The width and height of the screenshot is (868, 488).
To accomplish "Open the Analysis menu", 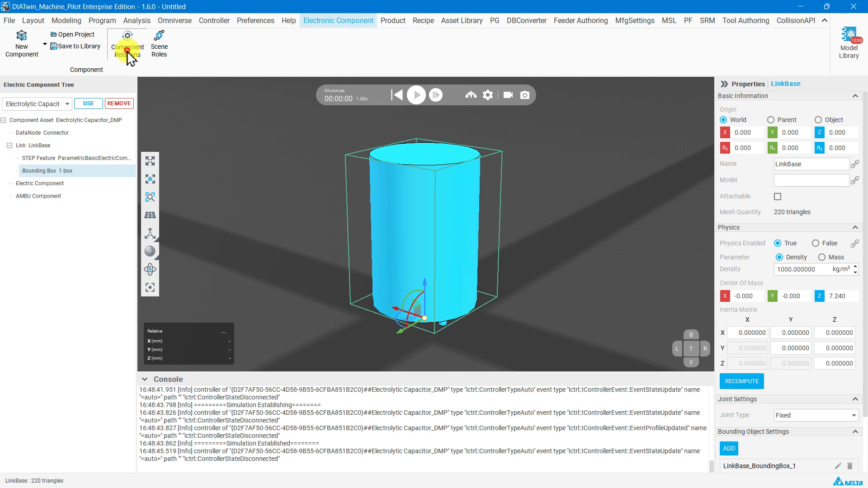I will coord(137,21).
